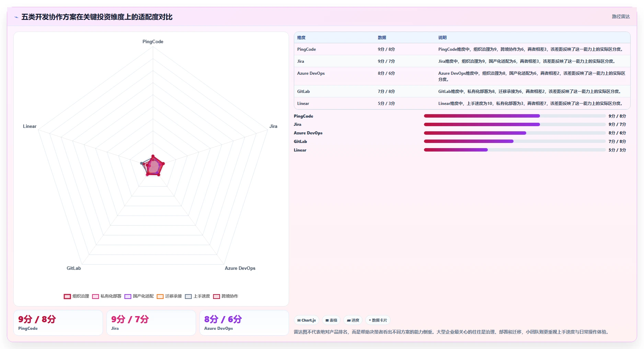644x349 pixels.
Task: Open the PingCode 9分 / 8分 data card
Action: pos(58,323)
